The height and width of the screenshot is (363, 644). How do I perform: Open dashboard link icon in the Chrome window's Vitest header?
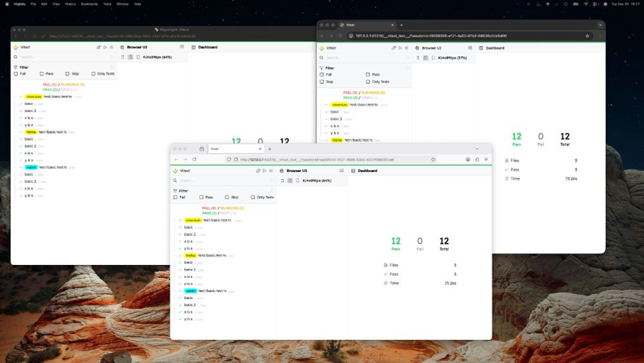point(394,48)
